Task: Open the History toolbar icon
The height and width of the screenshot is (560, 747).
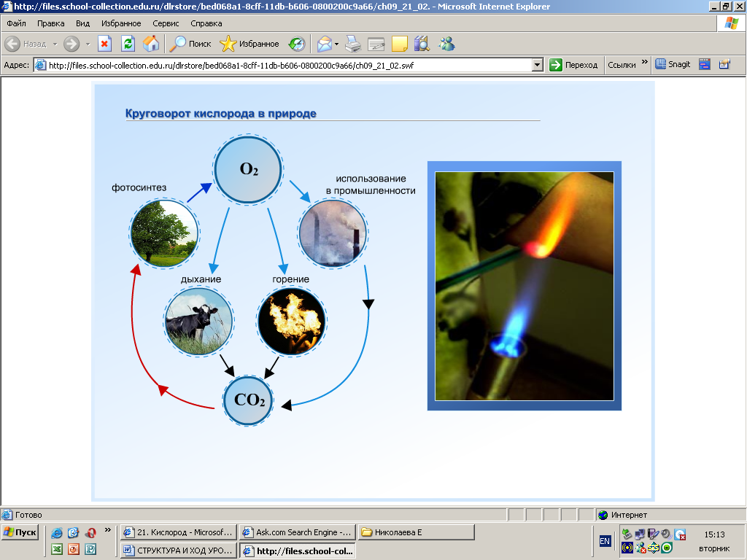Action: click(296, 44)
